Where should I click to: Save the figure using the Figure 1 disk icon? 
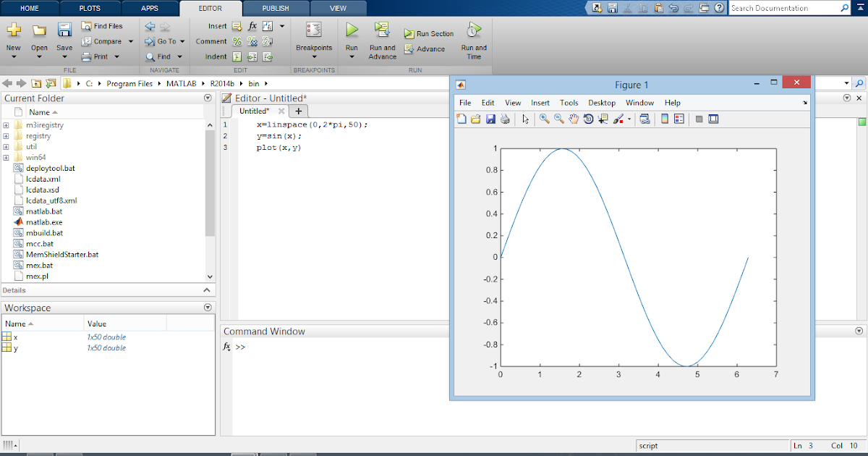coord(490,119)
